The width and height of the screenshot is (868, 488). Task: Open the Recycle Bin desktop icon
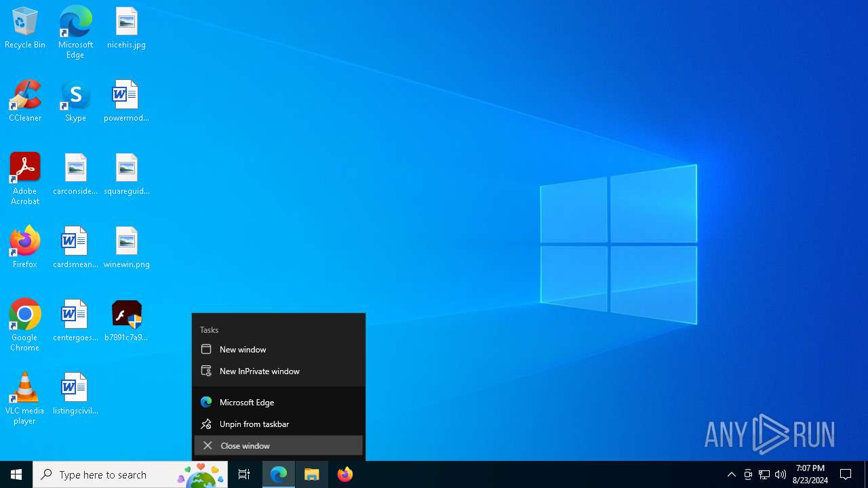(x=25, y=28)
